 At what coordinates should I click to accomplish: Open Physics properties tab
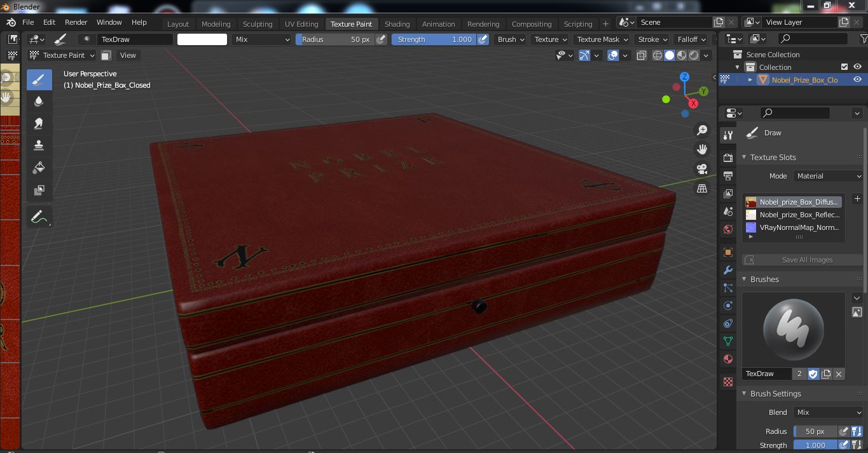click(728, 306)
